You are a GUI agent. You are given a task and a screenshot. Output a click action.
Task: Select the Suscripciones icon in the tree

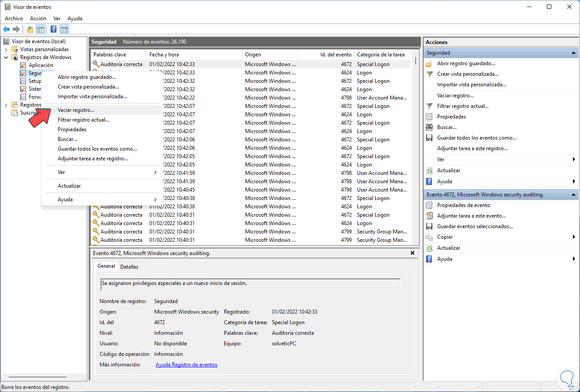(15, 112)
